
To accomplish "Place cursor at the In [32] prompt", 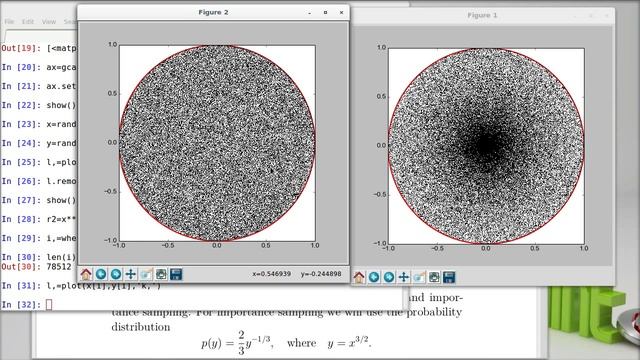I will tap(49, 304).
